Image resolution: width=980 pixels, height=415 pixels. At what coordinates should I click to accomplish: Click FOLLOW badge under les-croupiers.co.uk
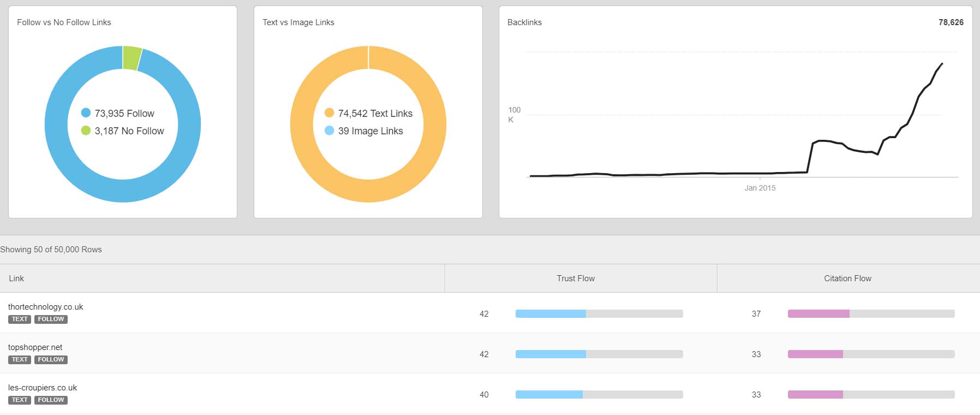(51, 400)
